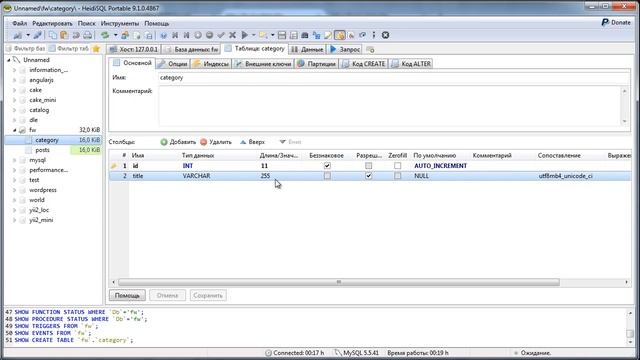This screenshot has height=360, width=640.
Task: Open the session manager connect icon
Action: [18, 36]
